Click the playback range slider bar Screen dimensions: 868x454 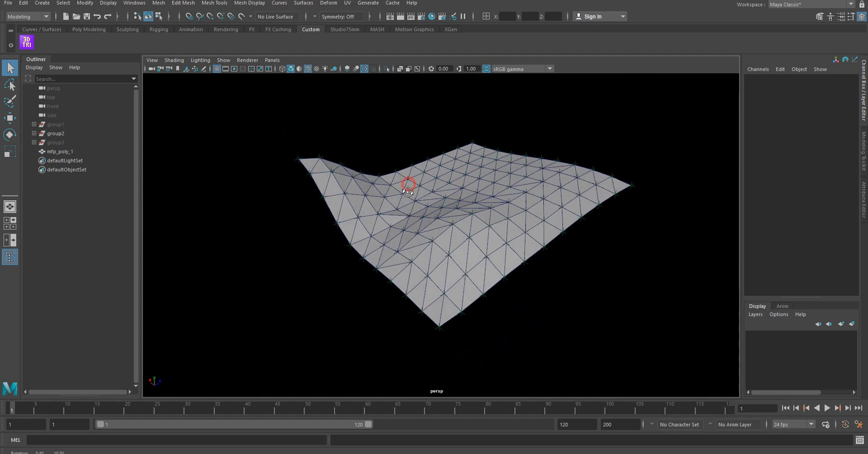pos(234,424)
